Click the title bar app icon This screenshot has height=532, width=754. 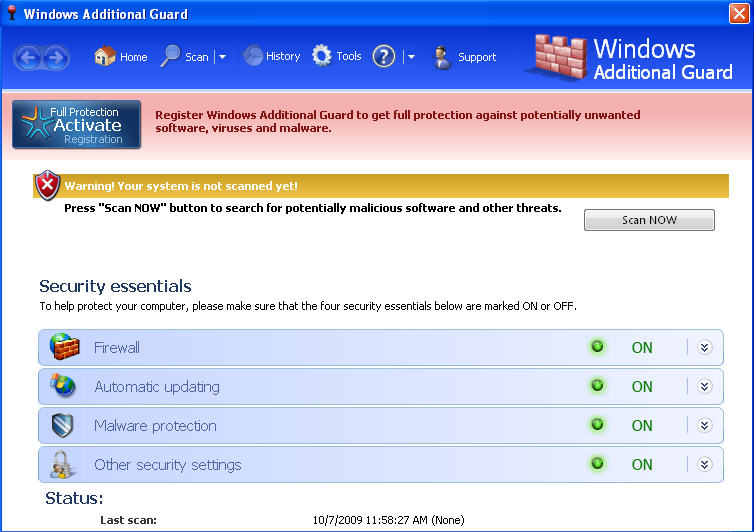coord(12,13)
